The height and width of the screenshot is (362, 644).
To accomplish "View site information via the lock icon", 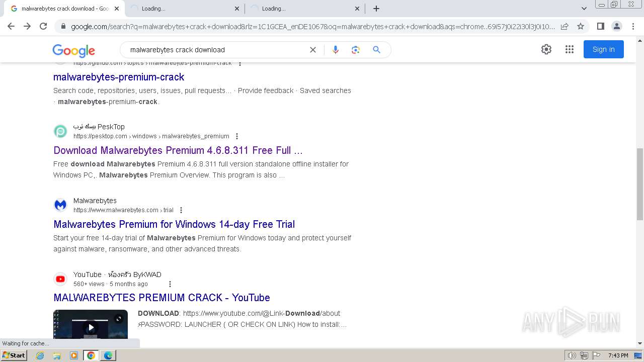I will pyautogui.click(x=63, y=27).
